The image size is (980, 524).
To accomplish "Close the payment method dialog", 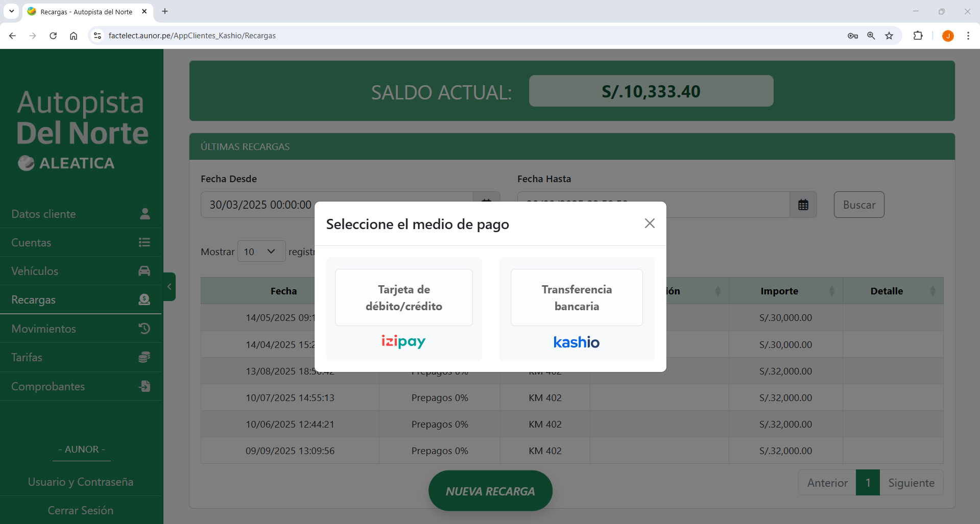I will (x=649, y=223).
